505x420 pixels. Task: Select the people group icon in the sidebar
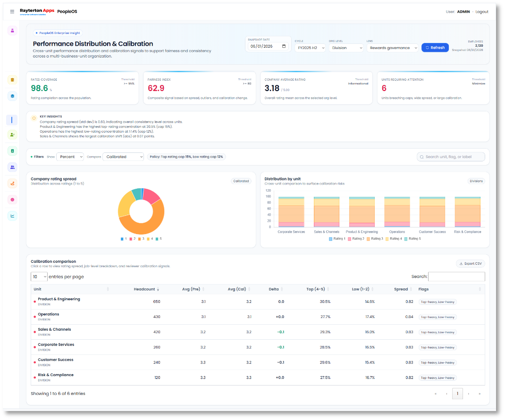click(12, 167)
